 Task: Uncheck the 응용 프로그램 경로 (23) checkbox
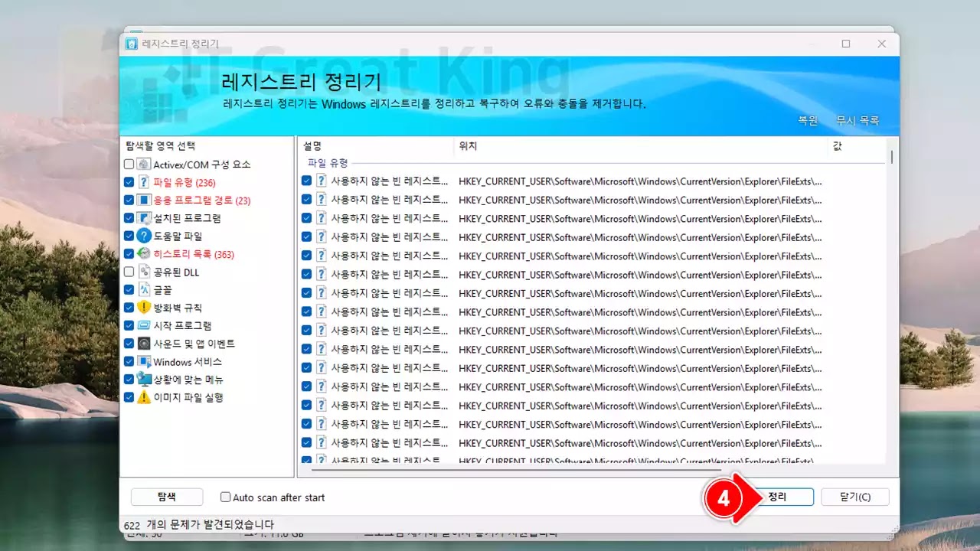pos(129,201)
